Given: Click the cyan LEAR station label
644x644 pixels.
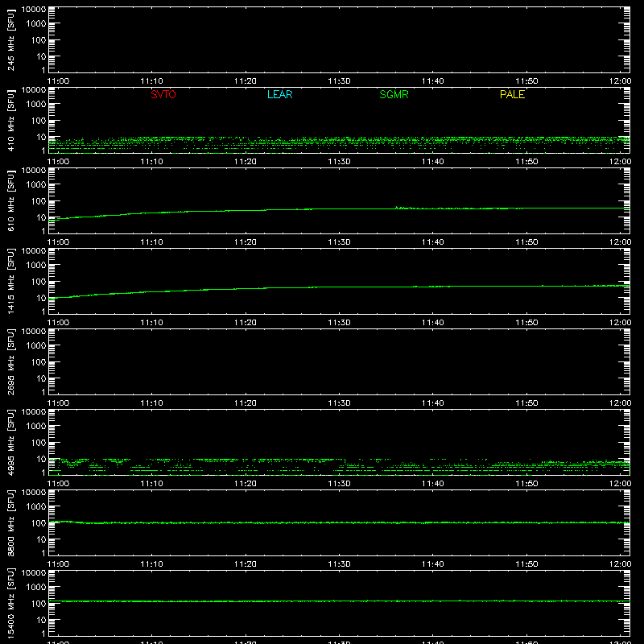Looking at the screenshot, I should (x=279, y=94).
